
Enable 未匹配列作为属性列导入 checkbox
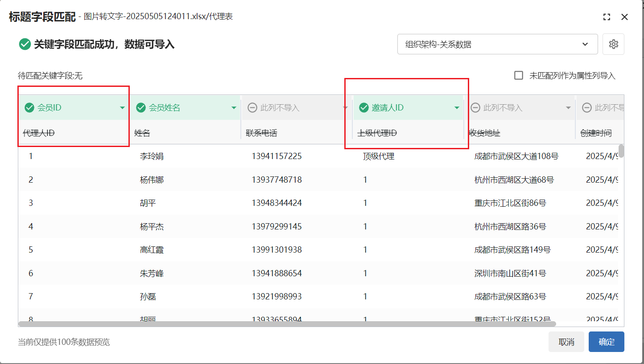[x=519, y=75]
